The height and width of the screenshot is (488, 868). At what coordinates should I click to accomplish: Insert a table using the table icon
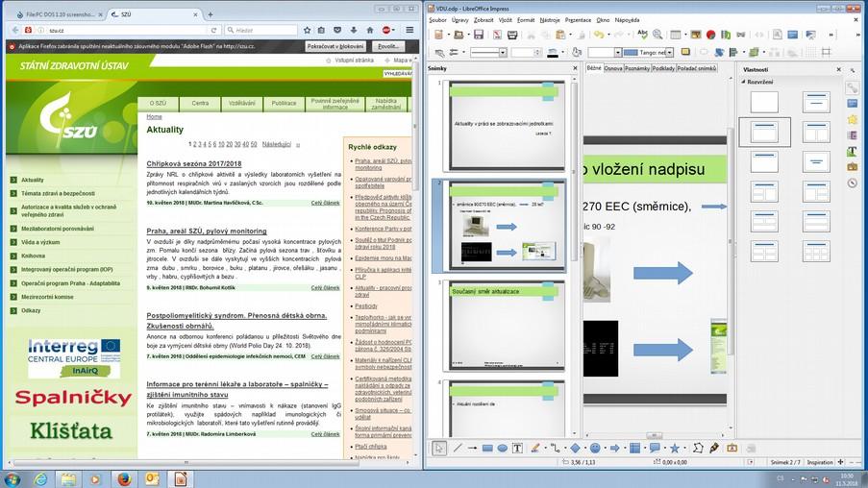click(x=676, y=35)
